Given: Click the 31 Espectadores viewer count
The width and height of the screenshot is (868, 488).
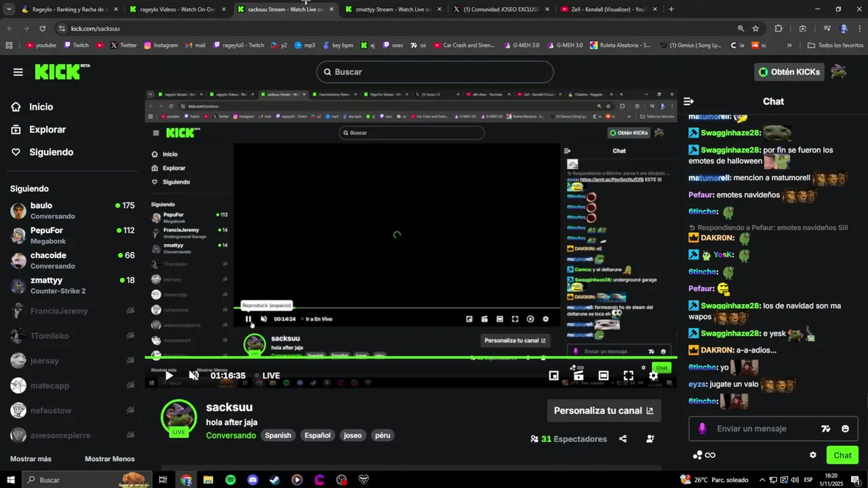Looking at the screenshot, I should [x=568, y=439].
